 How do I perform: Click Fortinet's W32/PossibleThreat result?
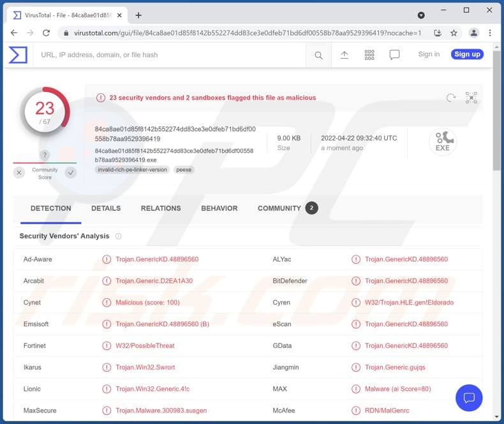coord(145,346)
